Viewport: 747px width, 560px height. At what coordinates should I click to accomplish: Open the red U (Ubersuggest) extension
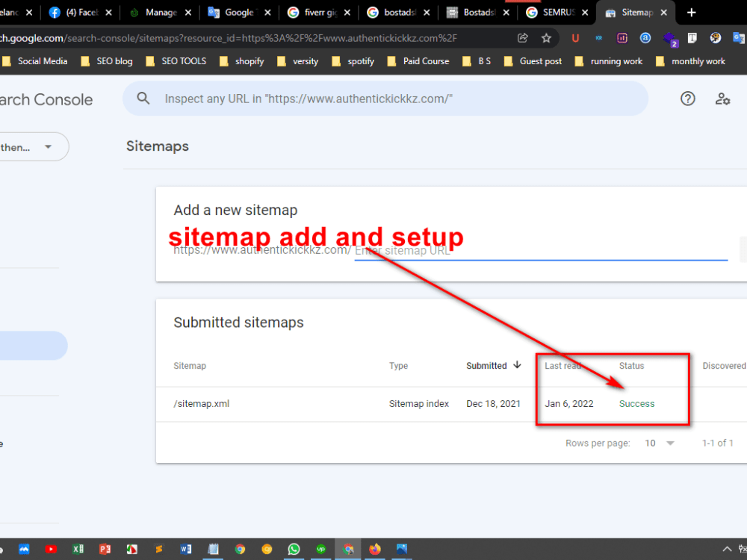coord(575,38)
